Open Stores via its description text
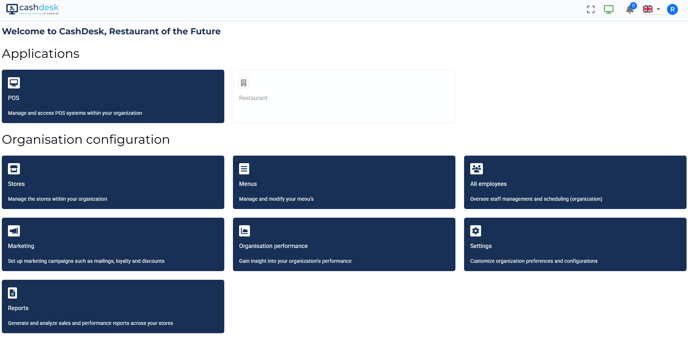The image size is (688, 361). 57,199
